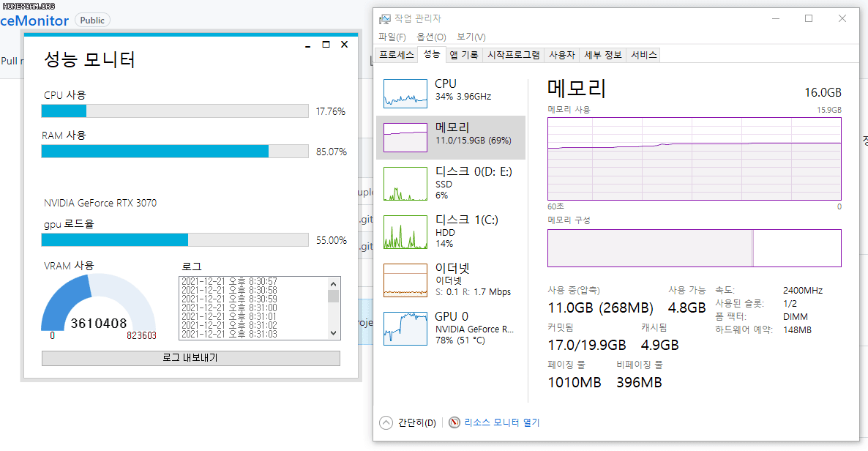Select log entry 오후 8:31:02

[x=229, y=325]
